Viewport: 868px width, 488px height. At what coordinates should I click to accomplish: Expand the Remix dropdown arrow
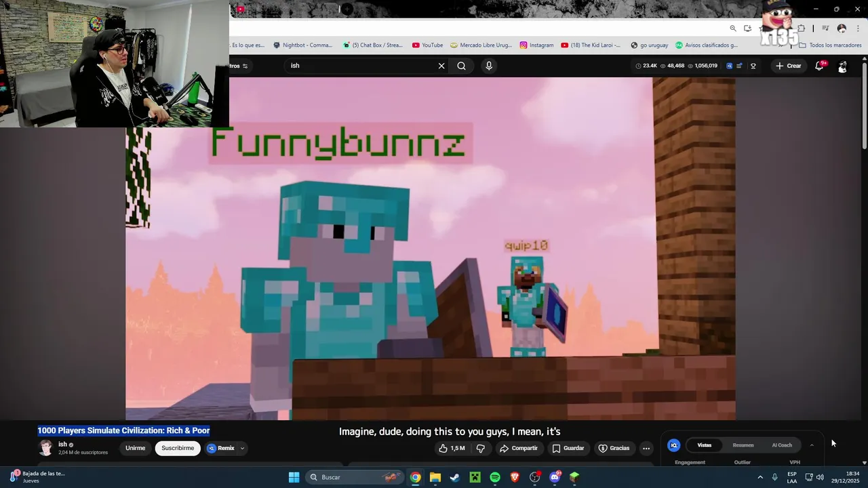click(x=242, y=448)
